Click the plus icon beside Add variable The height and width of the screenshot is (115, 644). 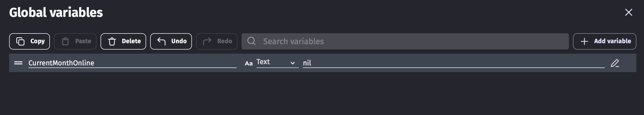click(584, 41)
